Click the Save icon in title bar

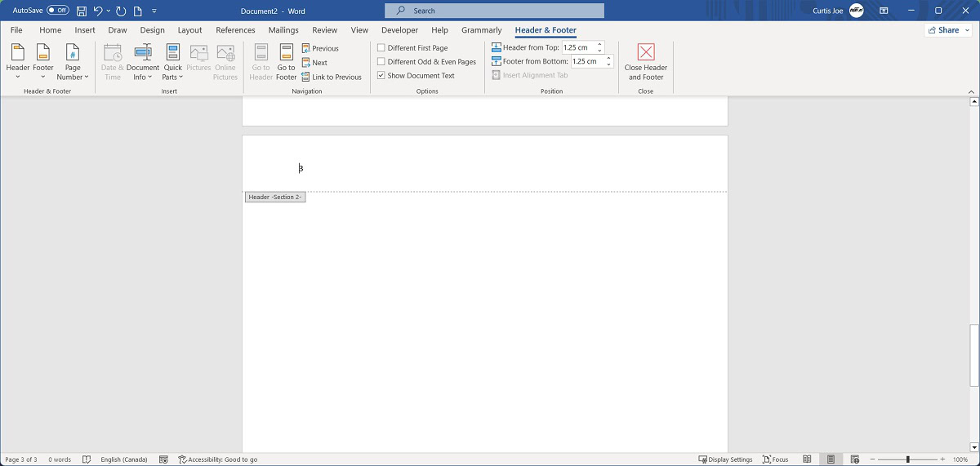pyautogui.click(x=81, y=11)
